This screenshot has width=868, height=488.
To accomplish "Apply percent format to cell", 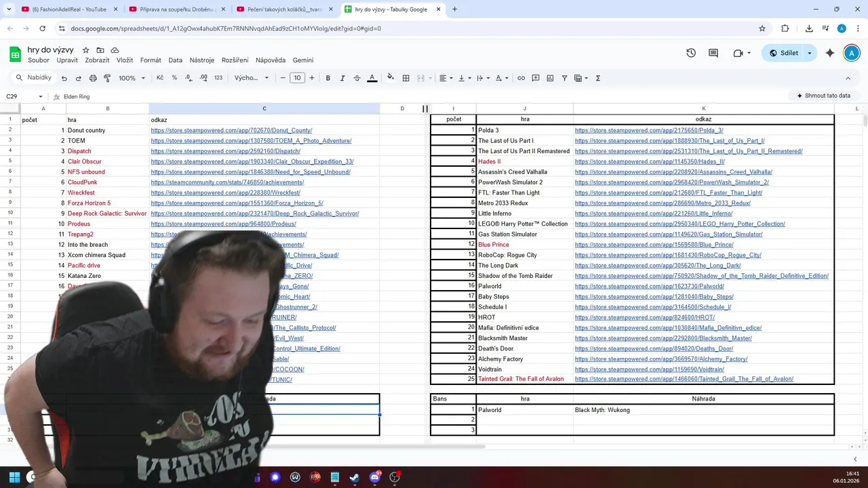I will 174,78.
